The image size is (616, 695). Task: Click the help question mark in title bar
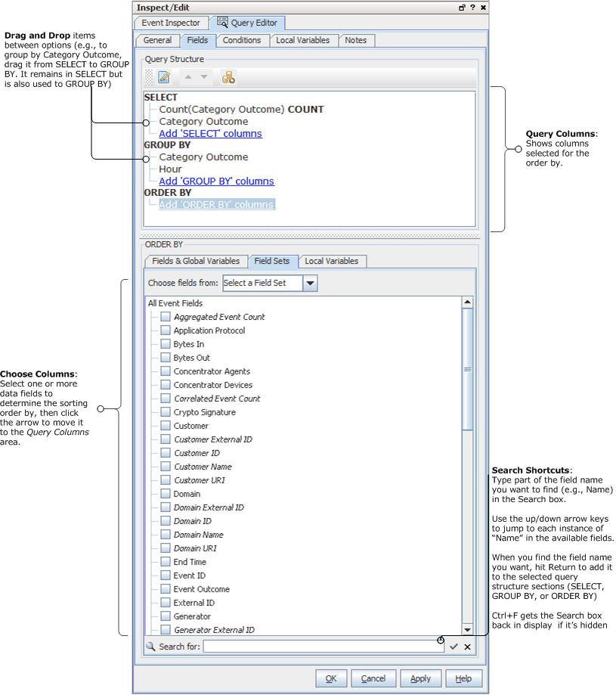(x=472, y=7)
